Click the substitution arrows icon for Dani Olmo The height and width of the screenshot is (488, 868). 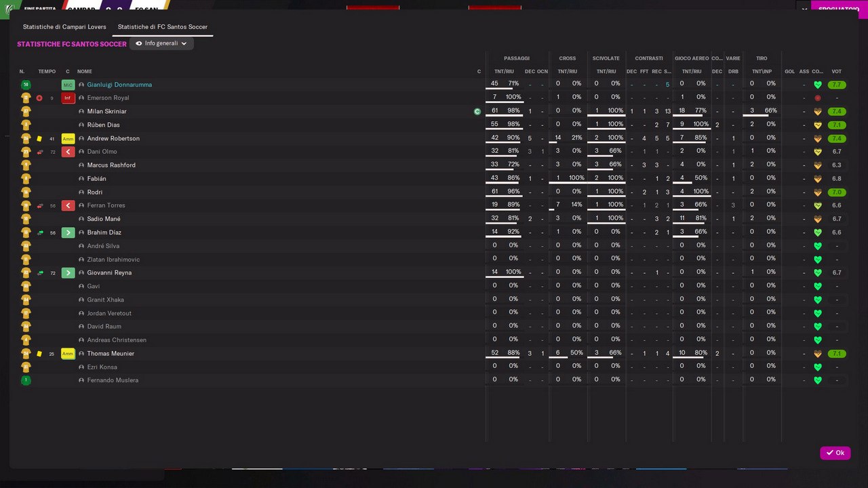click(40, 152)
